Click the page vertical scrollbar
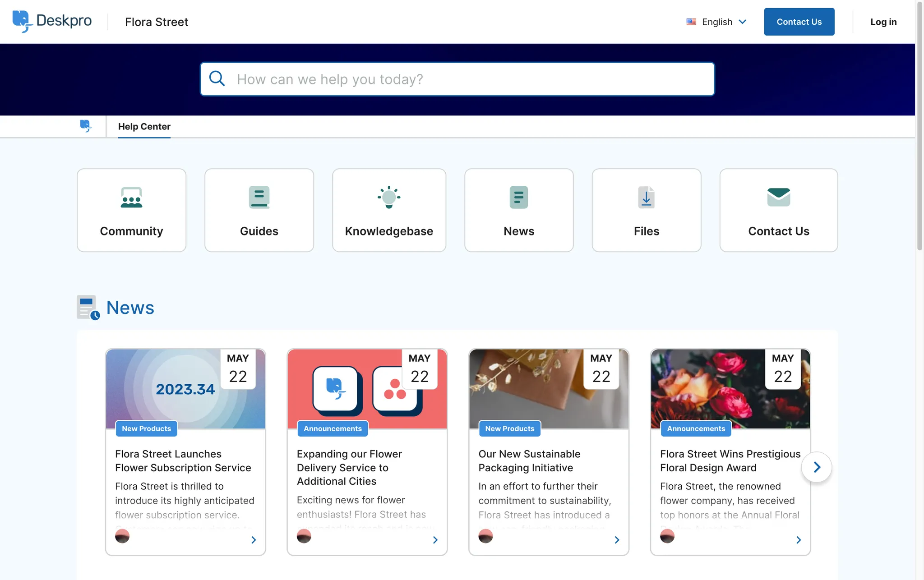Image resolution: width=924 pixels, height=580 pixels. pyautogui.click(x=919, y=126)
